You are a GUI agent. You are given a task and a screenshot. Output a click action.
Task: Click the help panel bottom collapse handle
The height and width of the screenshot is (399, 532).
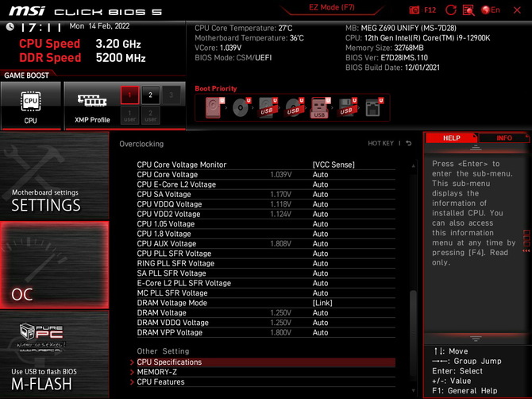476,339
